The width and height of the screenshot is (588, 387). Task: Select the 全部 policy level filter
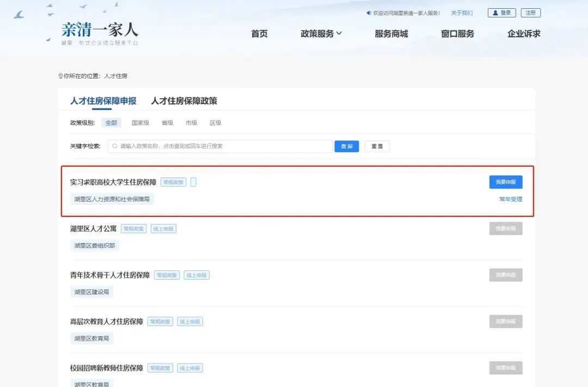tap(111, 123)
